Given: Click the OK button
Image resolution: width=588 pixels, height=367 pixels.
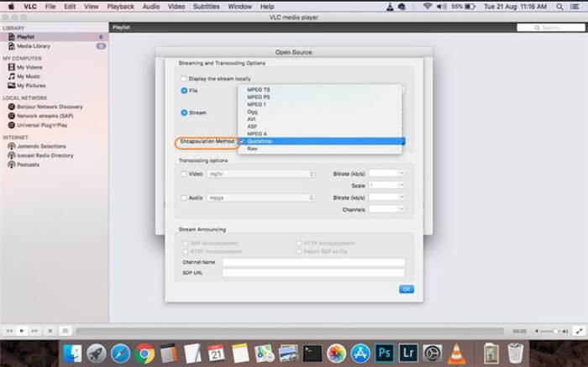Looking at the screenshot, I should 406,288.
